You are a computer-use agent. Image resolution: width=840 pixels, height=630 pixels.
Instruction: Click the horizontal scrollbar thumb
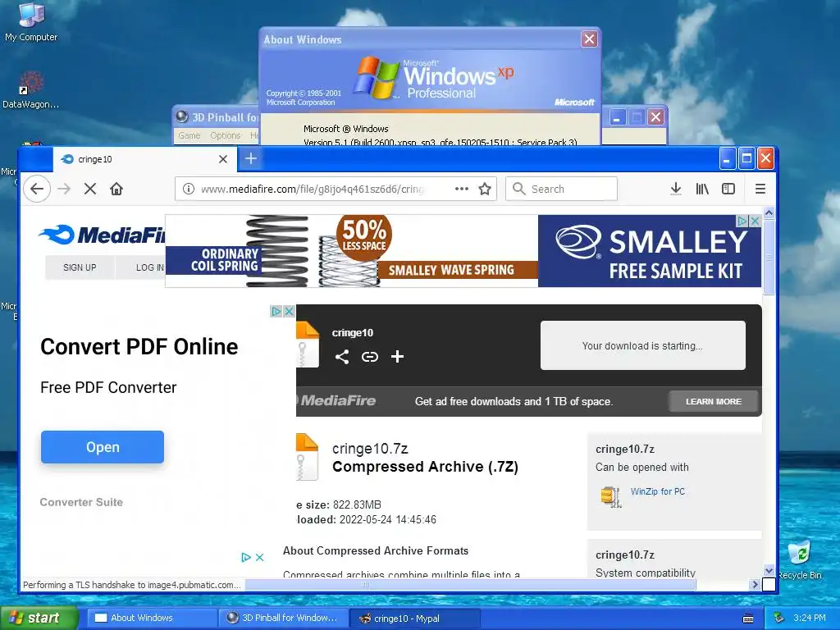470,584
